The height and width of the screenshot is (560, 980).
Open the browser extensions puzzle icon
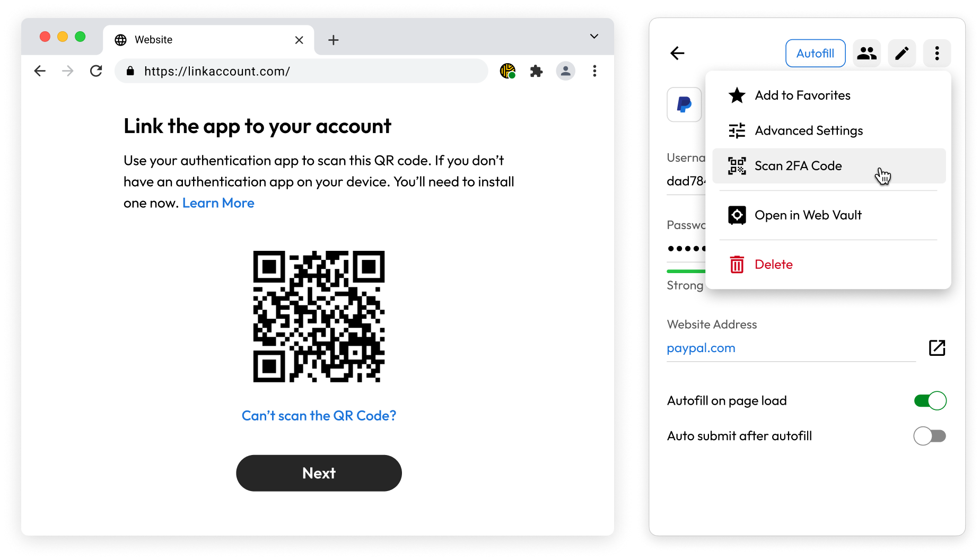[x=536, y=71]
